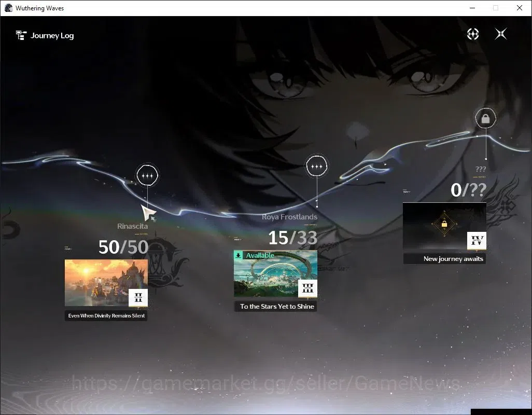Click the gold padlock diamond emblem
The image size is (532, 415).
(x=444, y=224)
